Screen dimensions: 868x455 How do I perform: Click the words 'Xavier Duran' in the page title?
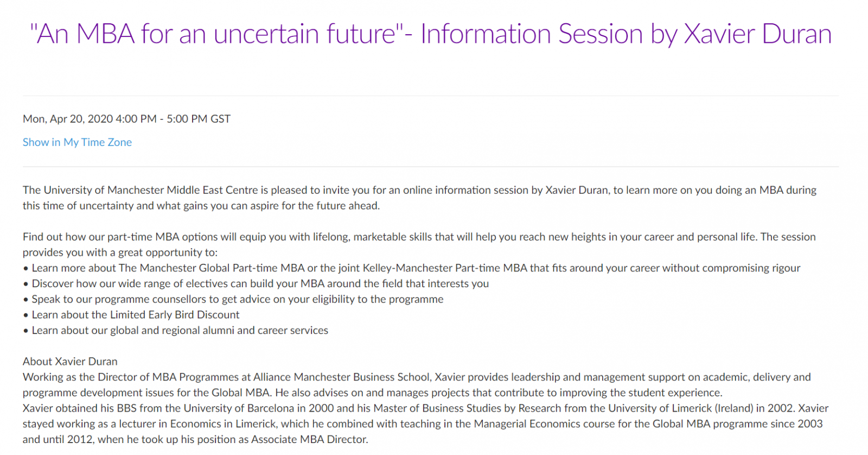point(758,34)
